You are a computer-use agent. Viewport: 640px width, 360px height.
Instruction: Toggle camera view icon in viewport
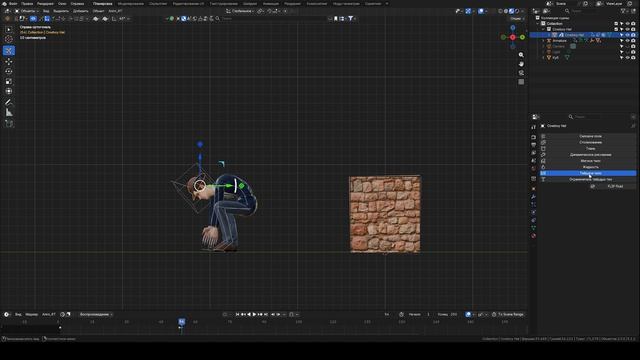coord(521,73)
